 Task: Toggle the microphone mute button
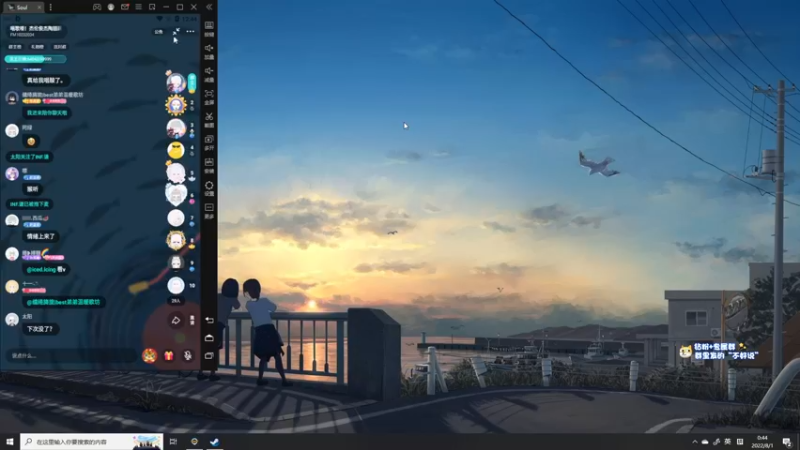188,356
